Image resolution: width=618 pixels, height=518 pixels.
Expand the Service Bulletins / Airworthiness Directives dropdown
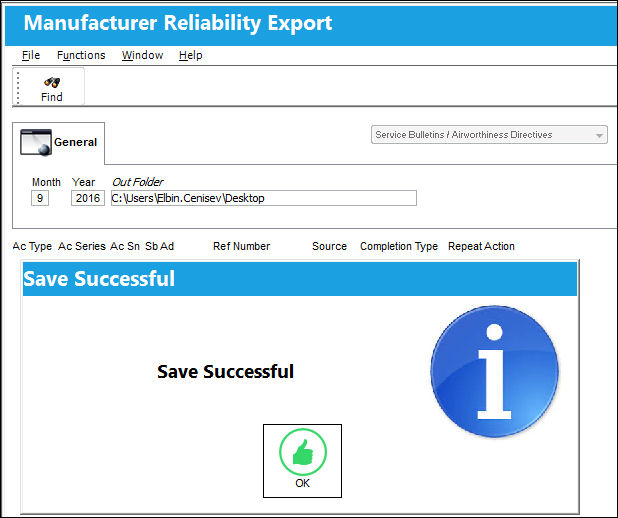tap(489, 135)
